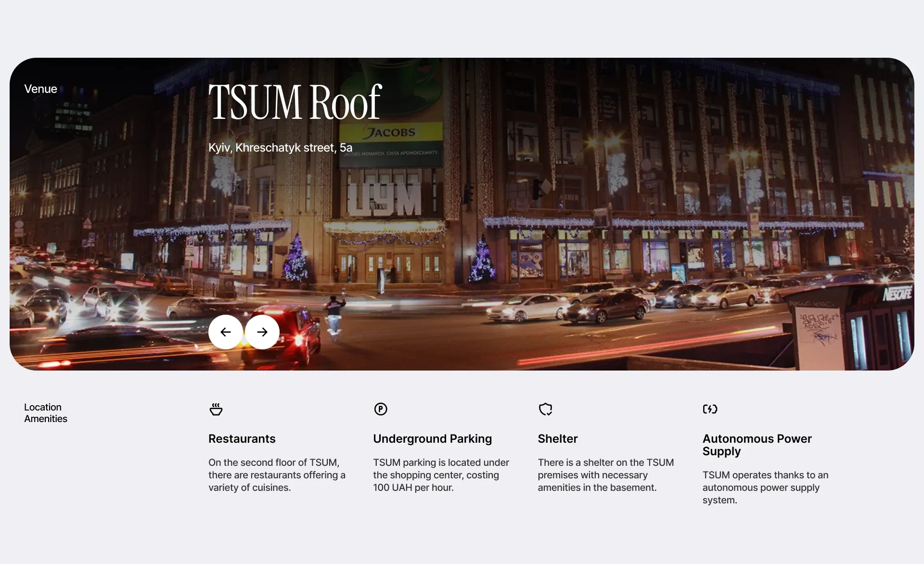The image size is (924, 564).
Task: Select the TSUM Roof title
Action: point(295,102)
